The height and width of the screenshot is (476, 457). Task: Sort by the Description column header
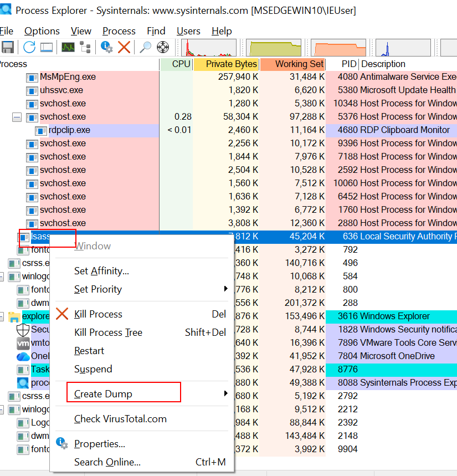pyautogui.click(x=408, y=64)
